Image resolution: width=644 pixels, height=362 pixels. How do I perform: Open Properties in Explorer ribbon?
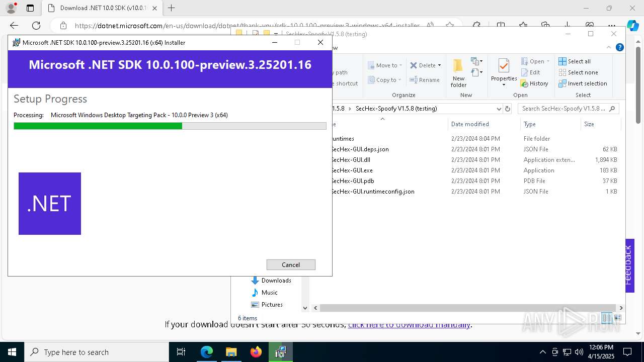click(504, 69)
